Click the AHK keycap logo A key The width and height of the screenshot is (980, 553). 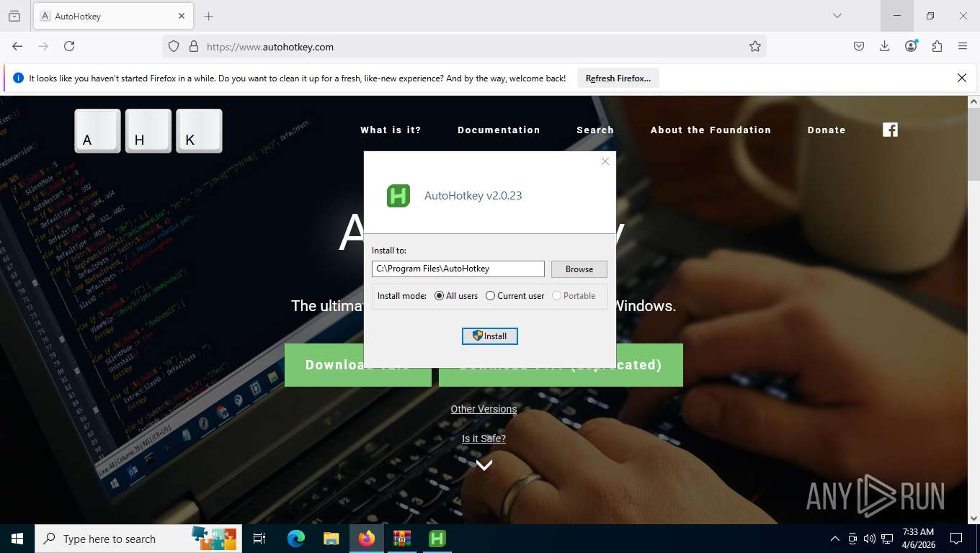pos(97,131)
